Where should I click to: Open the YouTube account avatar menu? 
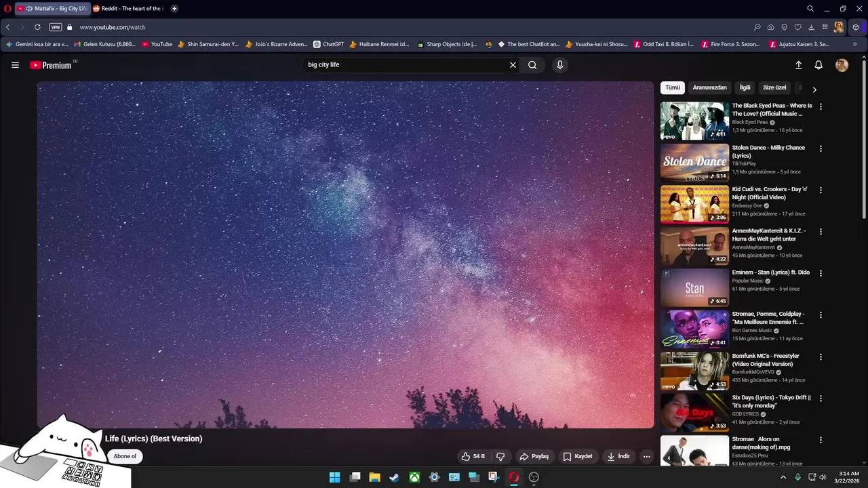pos(842,65)
